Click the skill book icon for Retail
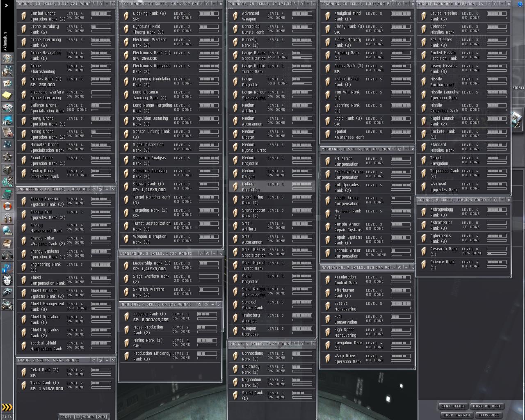Viewport: 525px width, 420px height. pyautogui.click(x=24, y=372)
